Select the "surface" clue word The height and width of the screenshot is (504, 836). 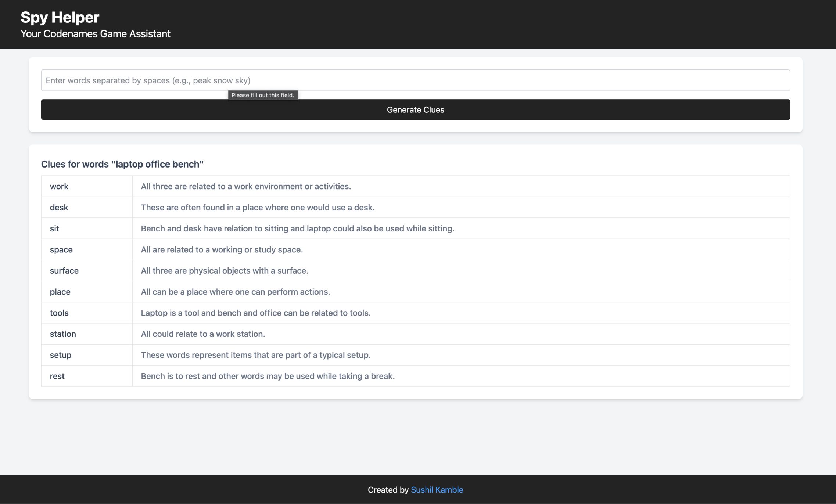tap(64, 271)
